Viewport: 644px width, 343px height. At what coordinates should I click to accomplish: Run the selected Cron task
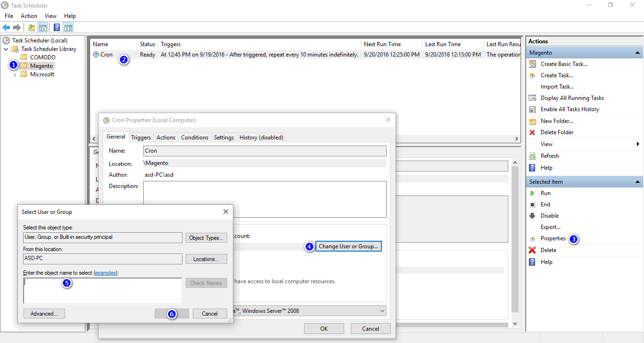(545, 193)
